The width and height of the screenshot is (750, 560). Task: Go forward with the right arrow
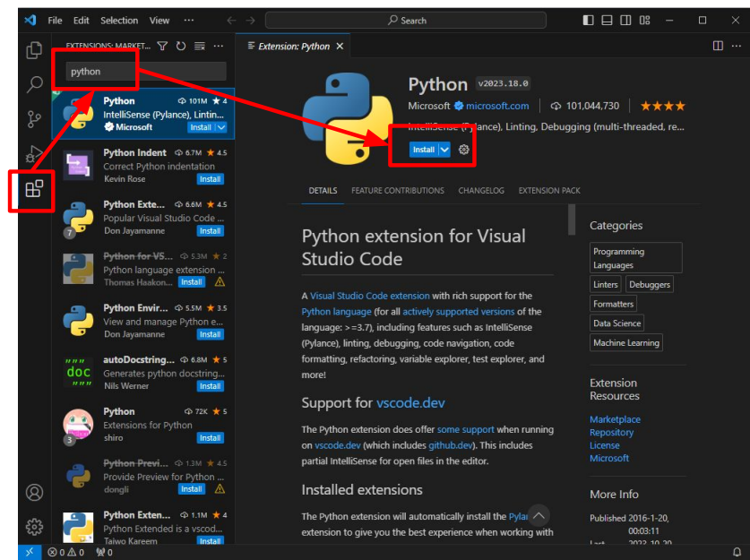click(250, 20)
